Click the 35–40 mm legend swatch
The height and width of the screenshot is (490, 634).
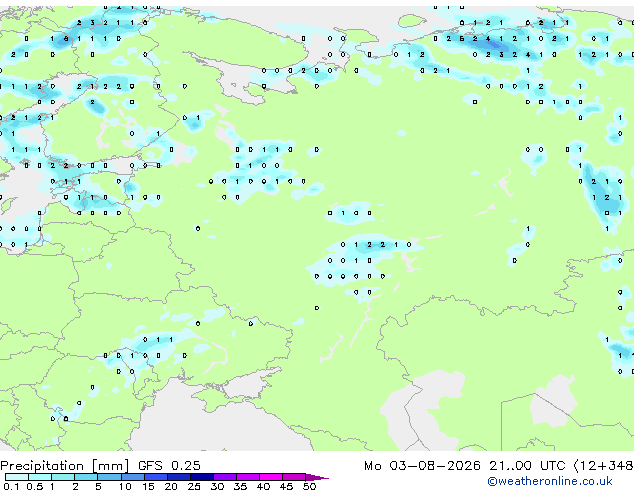tap(248, 477)
